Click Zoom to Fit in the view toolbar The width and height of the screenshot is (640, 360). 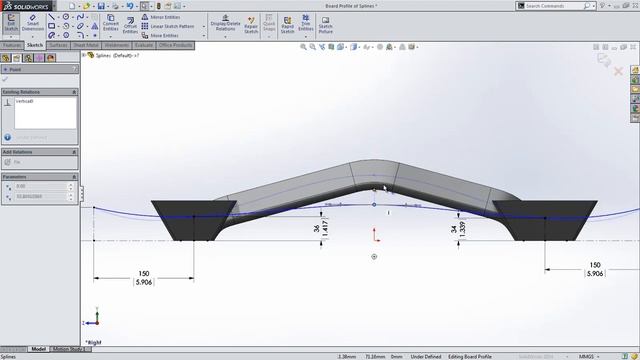click(303, 47)
